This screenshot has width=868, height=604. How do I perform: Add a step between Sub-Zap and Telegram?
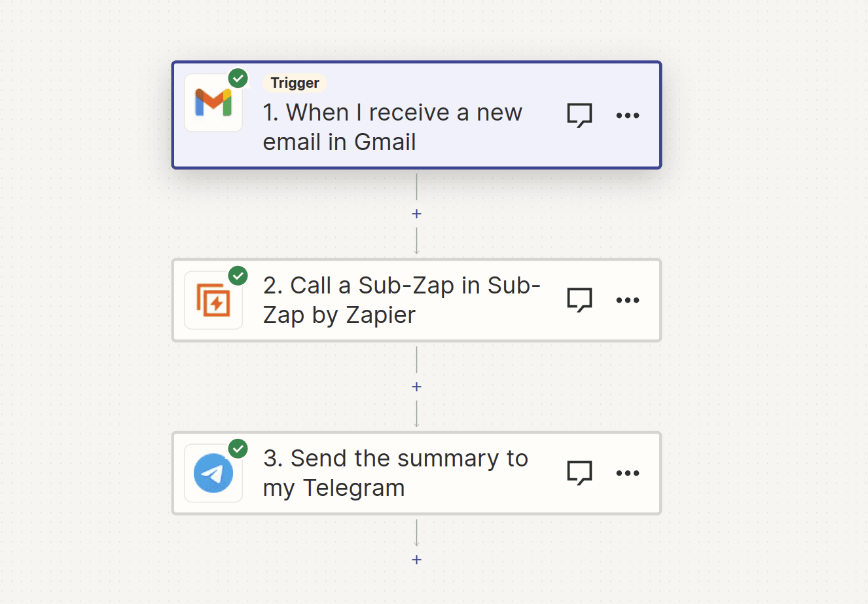tap(416, 387)
